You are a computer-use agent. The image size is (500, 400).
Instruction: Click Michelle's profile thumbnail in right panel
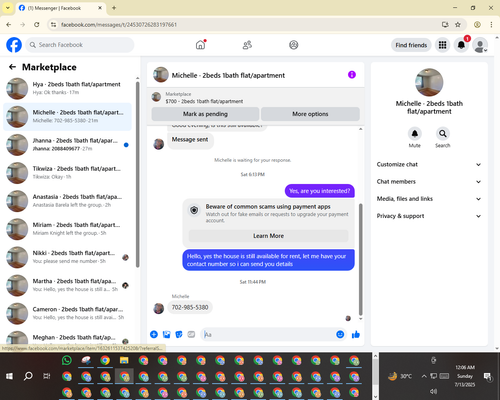tap(429, 82)
